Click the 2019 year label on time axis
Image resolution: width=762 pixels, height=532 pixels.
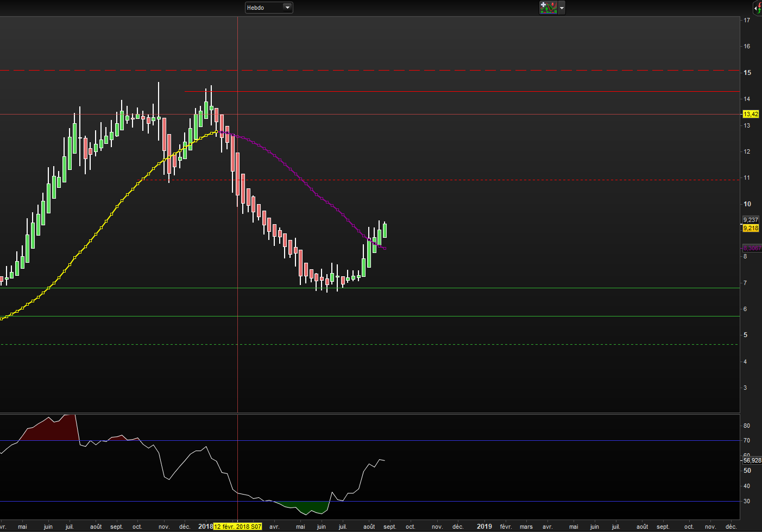(484, 527)
